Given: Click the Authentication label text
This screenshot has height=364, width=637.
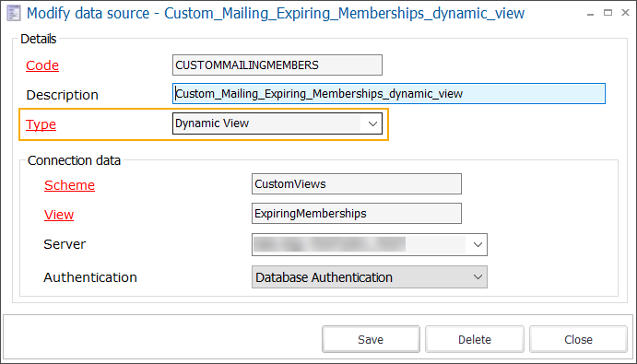Looking at the screenshot, I should (90, 277).
